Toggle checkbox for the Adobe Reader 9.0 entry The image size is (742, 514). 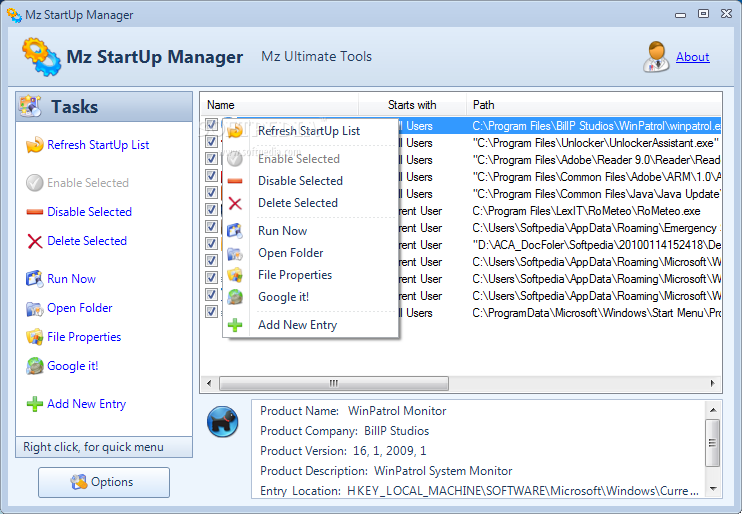(x=211, y=159)
